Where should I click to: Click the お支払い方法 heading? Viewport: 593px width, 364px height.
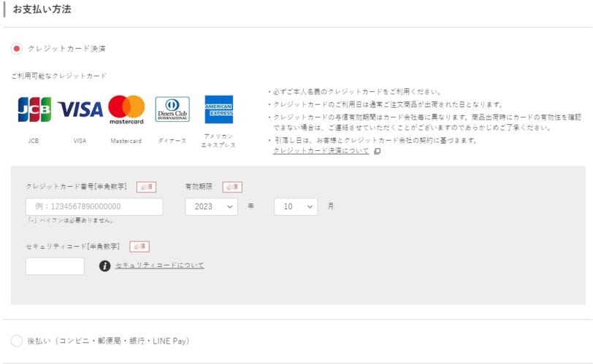click(42, 9)
